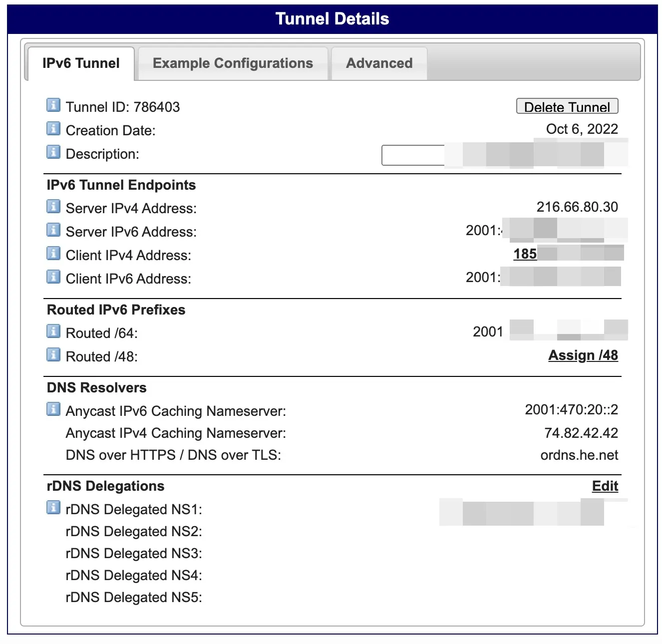Switch to the Advanced tab
662x644 pixels.
379,63
